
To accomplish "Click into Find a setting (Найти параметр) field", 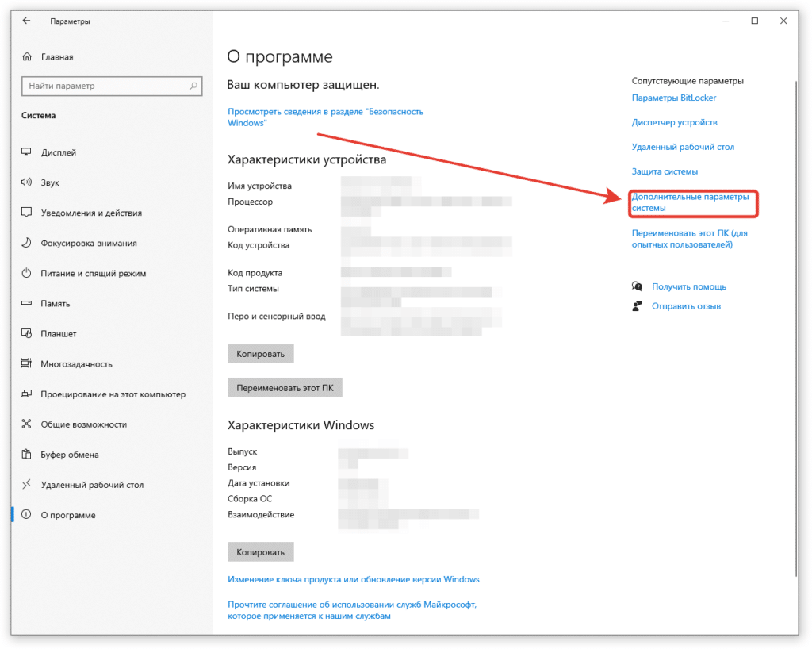I will click(x=103, y=86).
